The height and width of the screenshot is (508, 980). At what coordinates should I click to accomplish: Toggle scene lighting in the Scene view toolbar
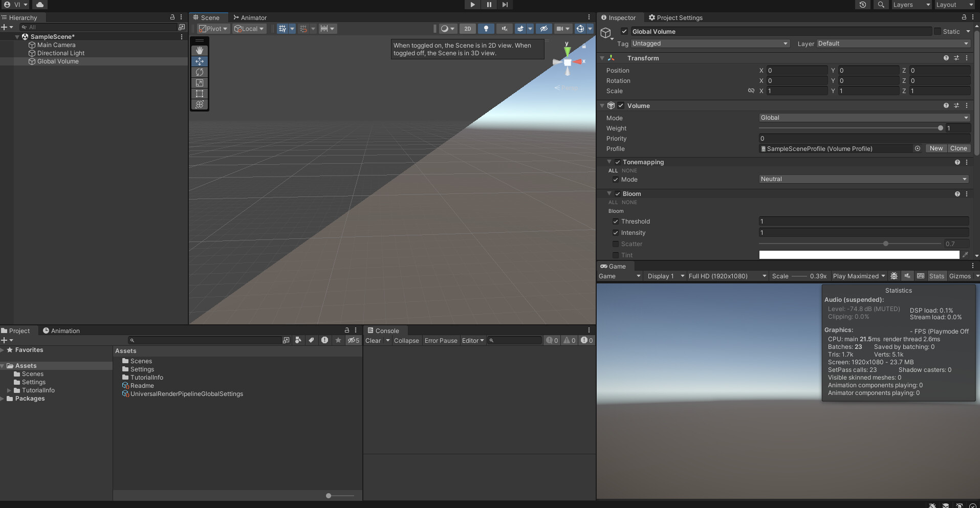(486, 29)
